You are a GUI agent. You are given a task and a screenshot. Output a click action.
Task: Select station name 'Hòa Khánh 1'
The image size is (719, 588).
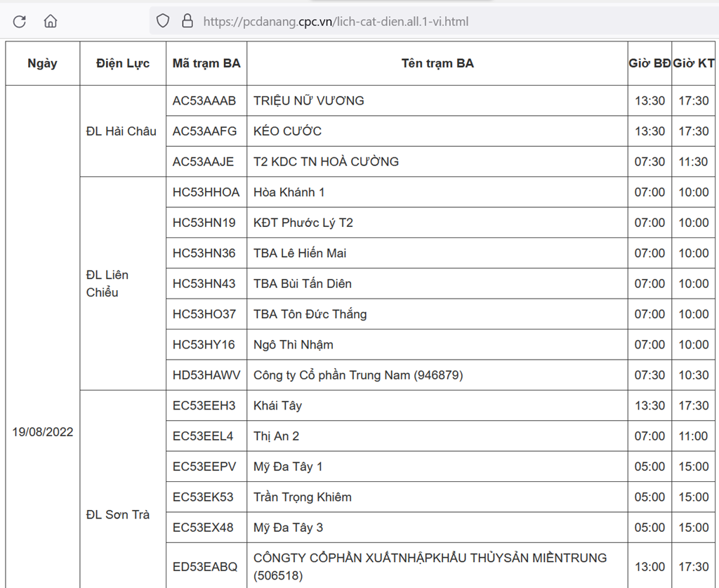289,192
